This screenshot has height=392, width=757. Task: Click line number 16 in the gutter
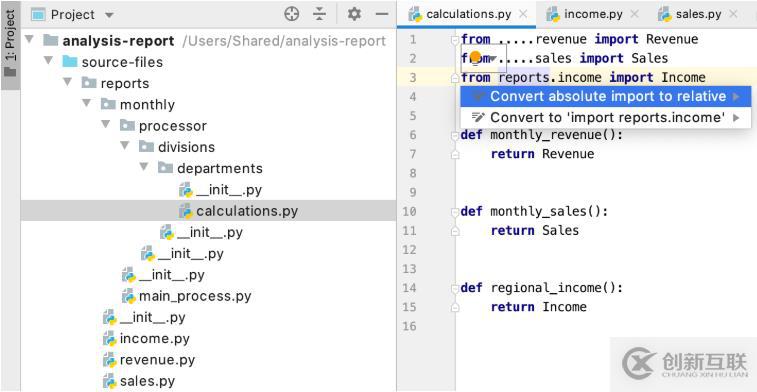point(409,326)
